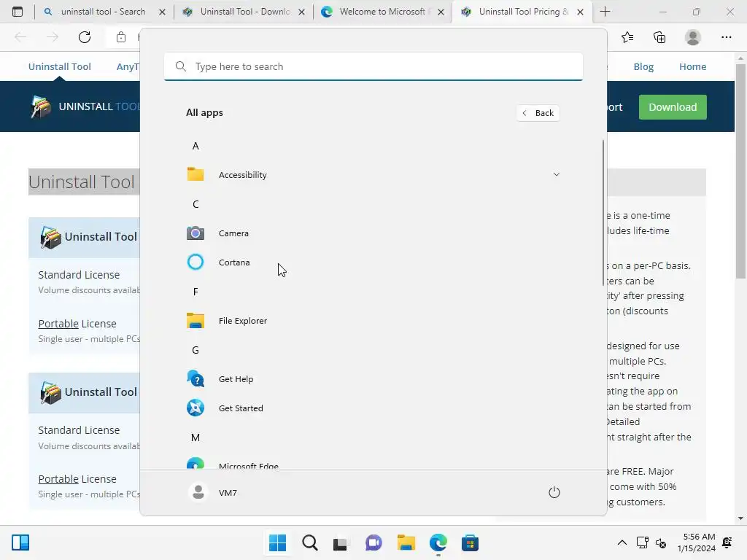
Task: Open the power options button
Action: pos(554,492)
